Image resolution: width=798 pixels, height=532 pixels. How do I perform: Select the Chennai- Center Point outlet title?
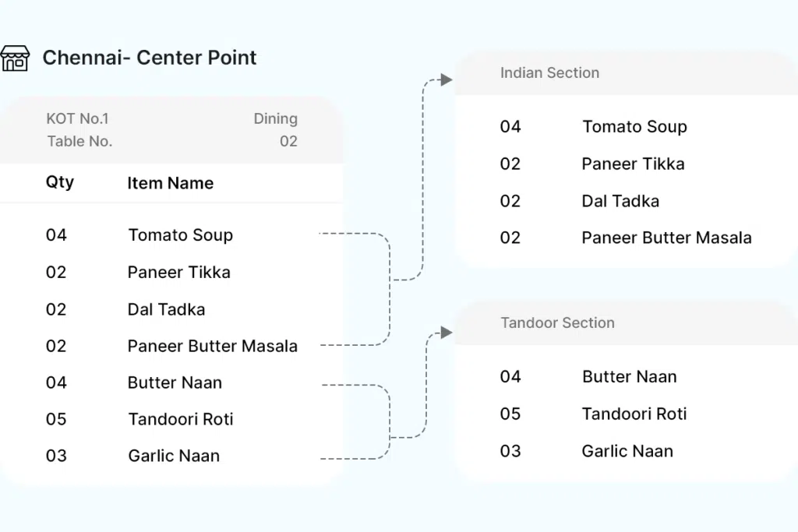pos(149,58)
